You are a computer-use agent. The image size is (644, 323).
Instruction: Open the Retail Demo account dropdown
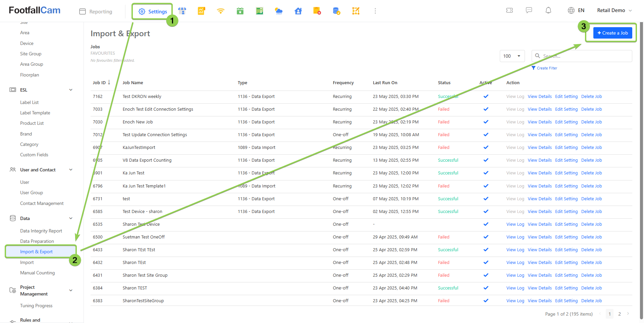(614, 10)
